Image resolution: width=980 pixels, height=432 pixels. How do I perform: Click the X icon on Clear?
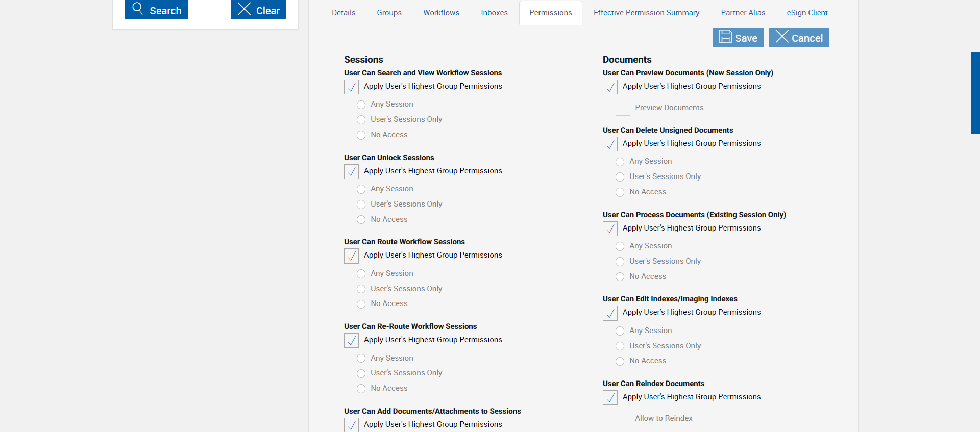tap(244, 9)
